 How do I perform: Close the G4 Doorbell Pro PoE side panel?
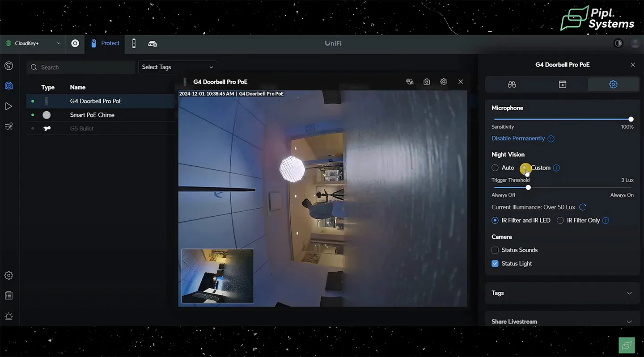(633, 65)
